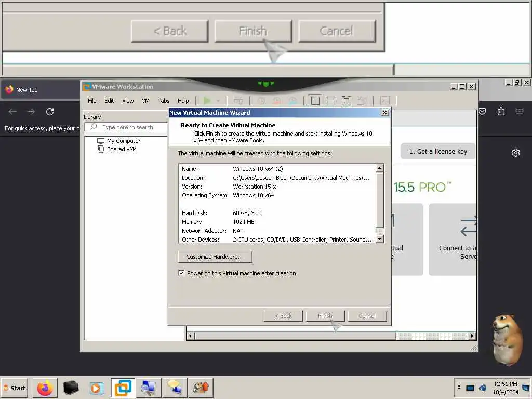
Task: Click the Firefox back arrow icon
Action: tap(12, 112)
